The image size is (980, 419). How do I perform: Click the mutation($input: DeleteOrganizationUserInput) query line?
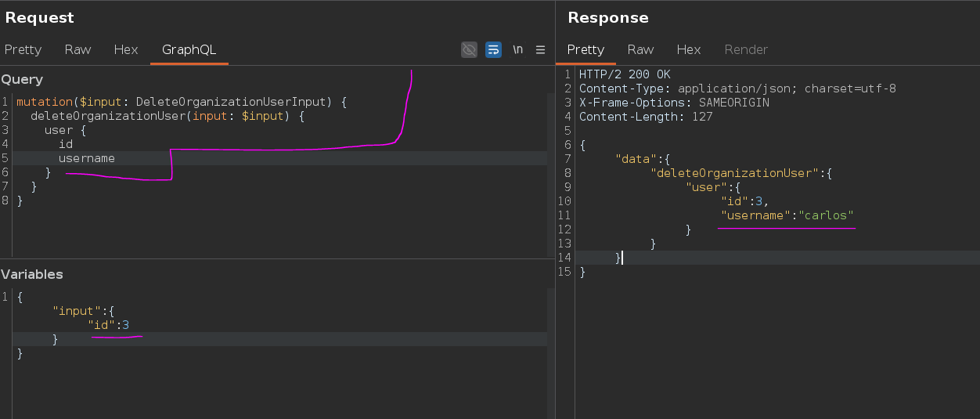tap(181, 102)
